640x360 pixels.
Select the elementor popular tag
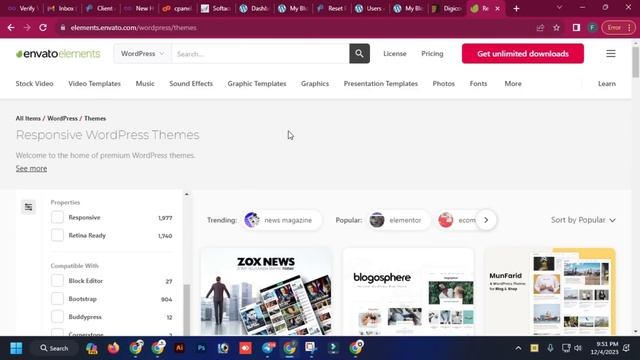398,220
